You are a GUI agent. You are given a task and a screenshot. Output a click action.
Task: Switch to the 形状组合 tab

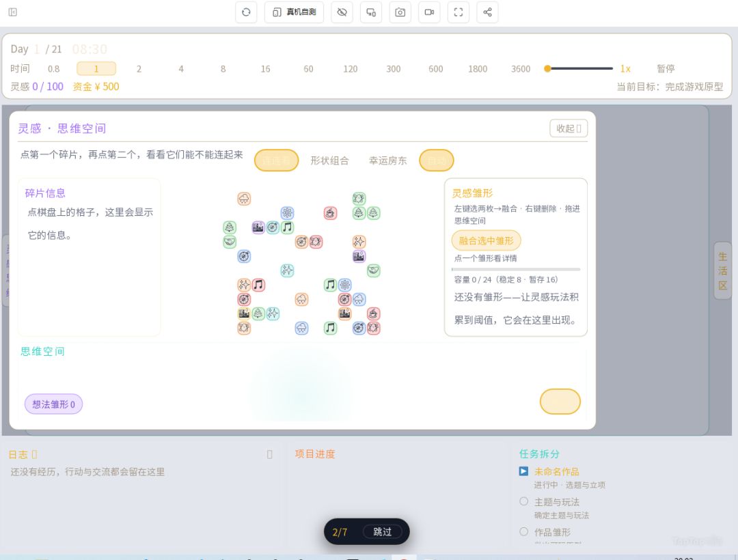tap(329, 160)
